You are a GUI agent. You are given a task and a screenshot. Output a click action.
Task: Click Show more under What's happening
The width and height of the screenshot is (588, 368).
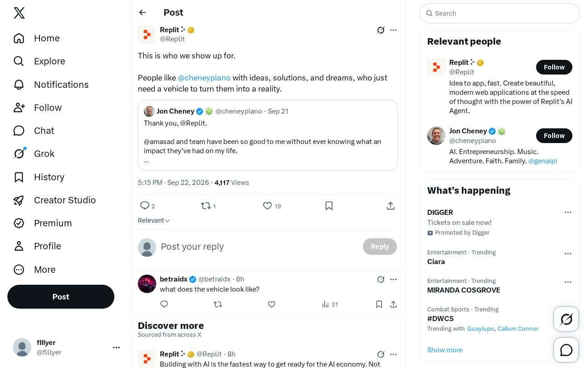[x=445, y=350]
